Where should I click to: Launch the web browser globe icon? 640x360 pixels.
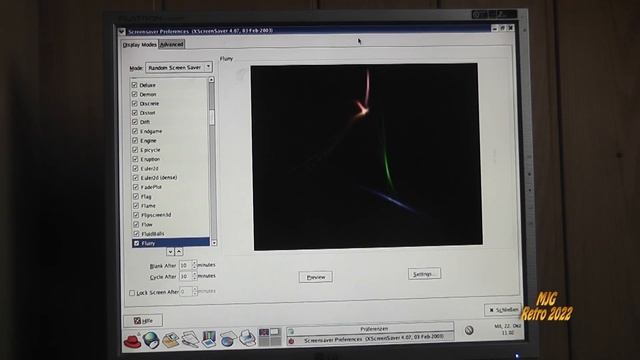(x=151, y=340)
